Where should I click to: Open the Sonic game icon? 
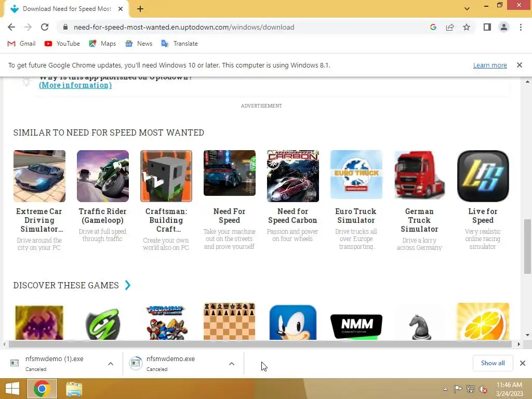293,322
